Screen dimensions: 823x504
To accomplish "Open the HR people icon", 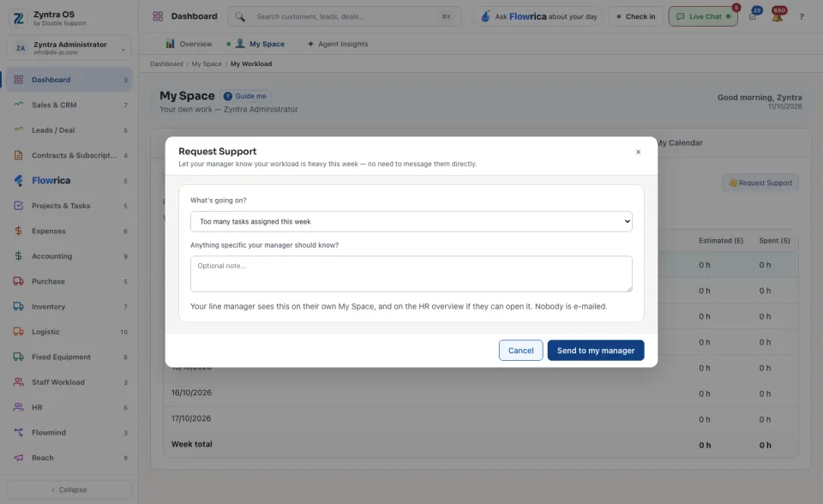I will pos(18,407).
